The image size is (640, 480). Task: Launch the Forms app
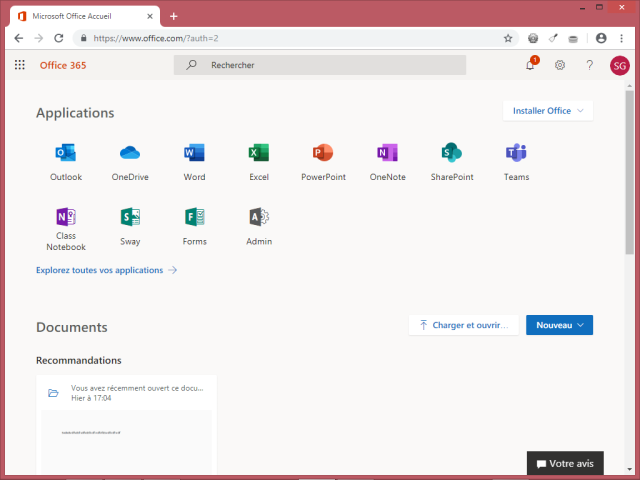pos(194,217)
